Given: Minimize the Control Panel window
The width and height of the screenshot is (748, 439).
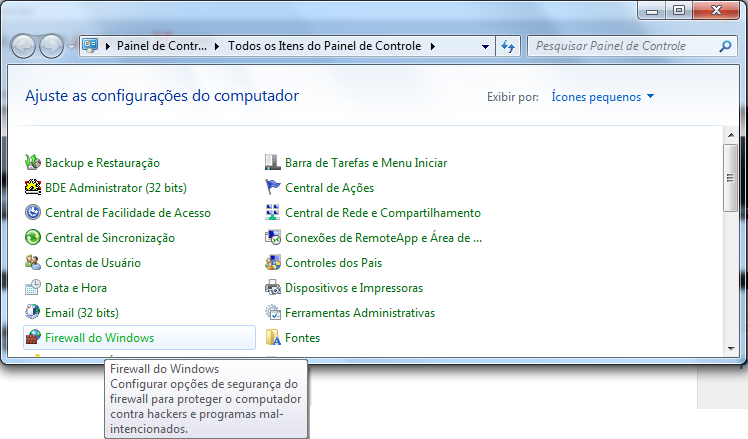Looking at the screenshot, I should click(652, 10).
